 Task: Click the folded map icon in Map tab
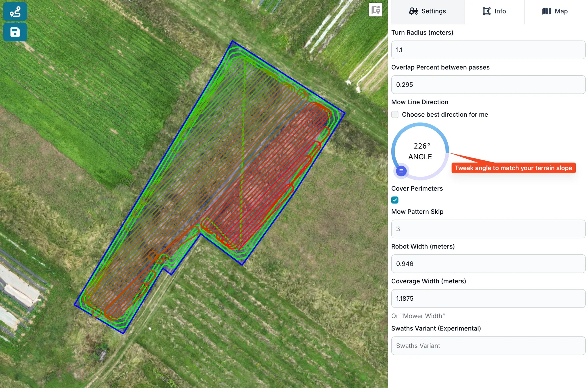point(547,11)
